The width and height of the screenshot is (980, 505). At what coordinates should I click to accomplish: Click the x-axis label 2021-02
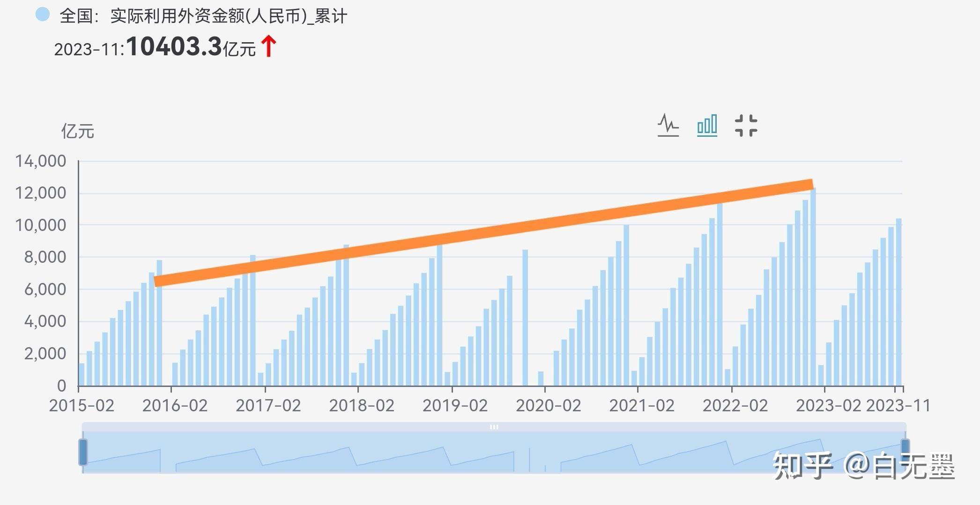(642, 406)
